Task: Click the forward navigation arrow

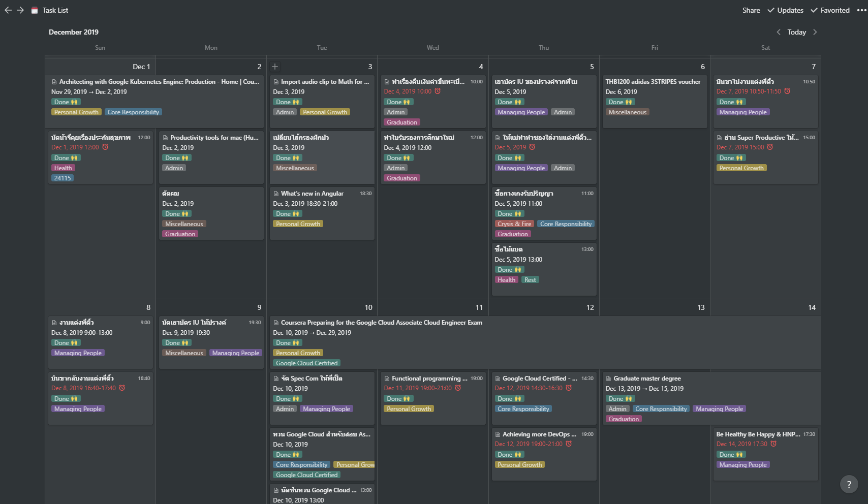Action: point(20,10)
